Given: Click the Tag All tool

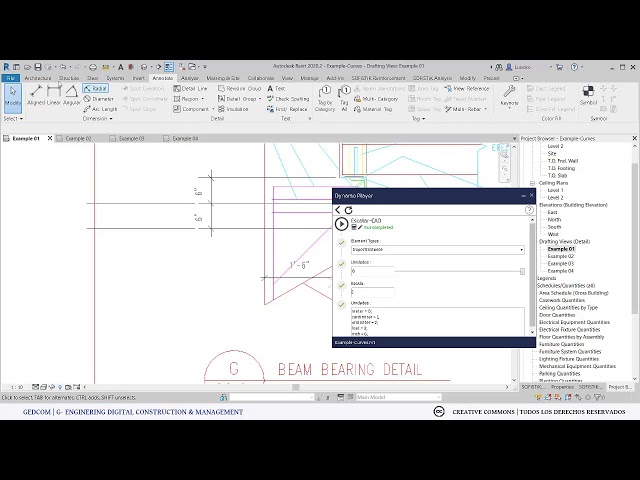Looking at the screenshot, I should click(x=344, y=98).
